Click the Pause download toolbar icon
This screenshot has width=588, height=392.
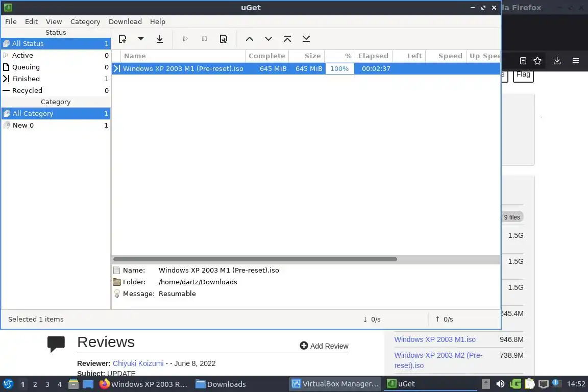(x=204, y=39)
